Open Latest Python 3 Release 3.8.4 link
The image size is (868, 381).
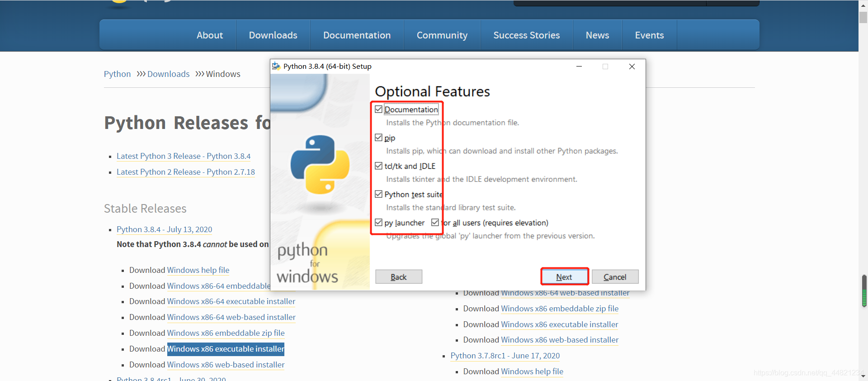click(184, 156)
